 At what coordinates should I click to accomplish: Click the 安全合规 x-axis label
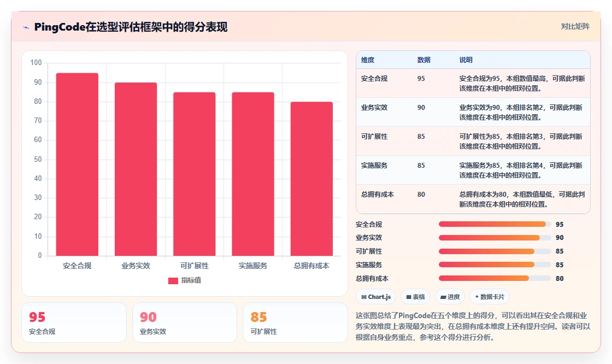click(77, 266)
